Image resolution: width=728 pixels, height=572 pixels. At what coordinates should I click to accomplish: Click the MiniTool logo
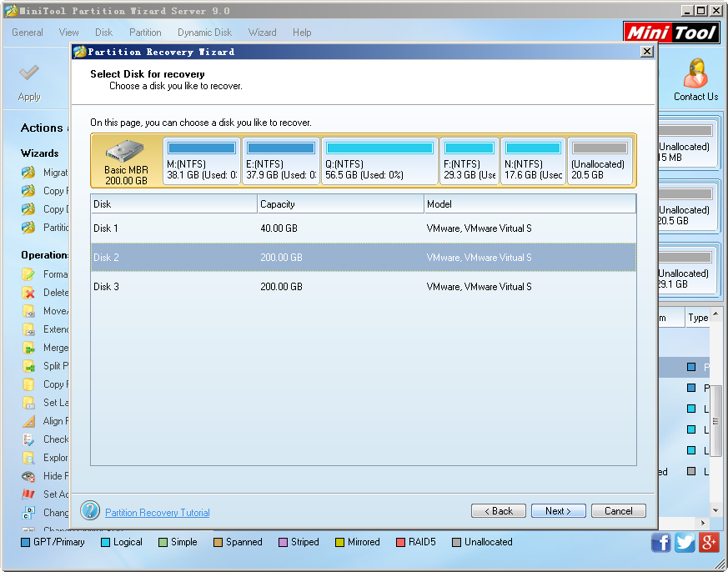click(x=671, y=33)
